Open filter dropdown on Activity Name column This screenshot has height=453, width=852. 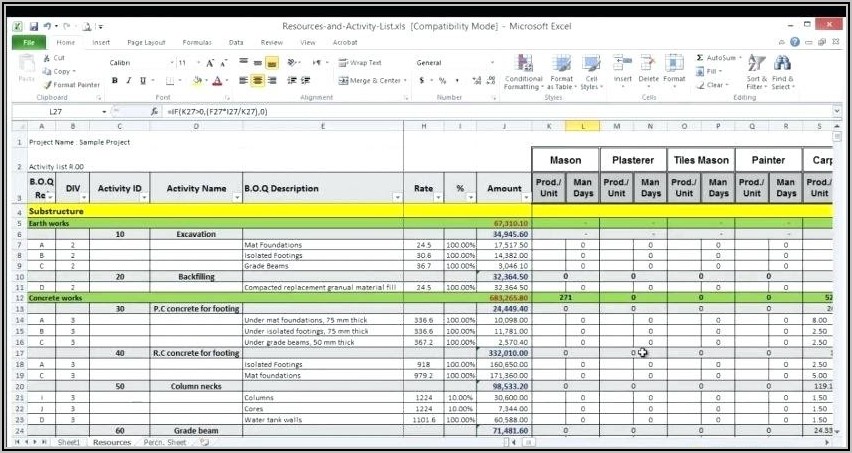(x=236, y=198)
